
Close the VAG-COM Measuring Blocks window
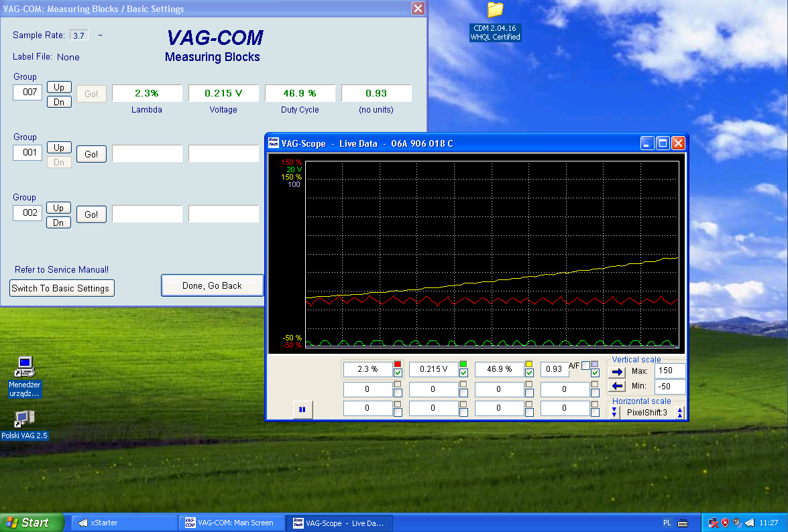418,8
